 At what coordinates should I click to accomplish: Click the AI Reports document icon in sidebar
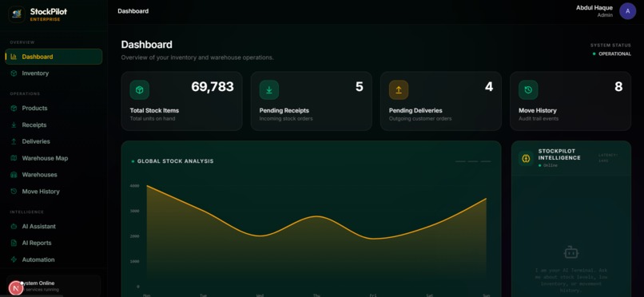tap(14, 243)
